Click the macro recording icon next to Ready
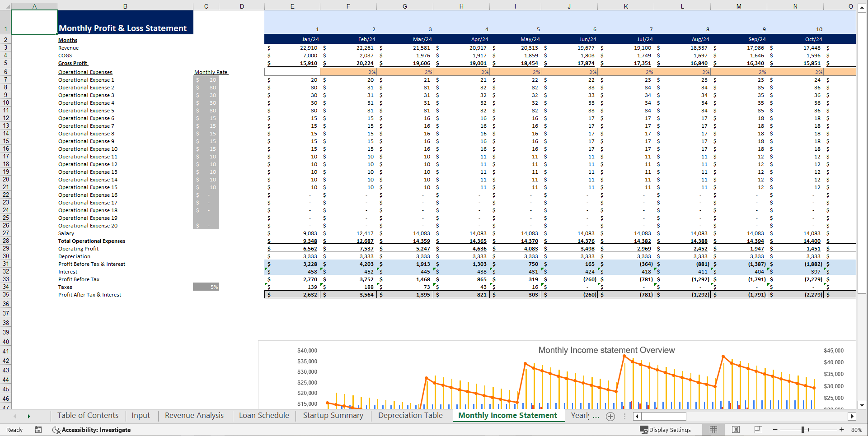 point(38,430)
